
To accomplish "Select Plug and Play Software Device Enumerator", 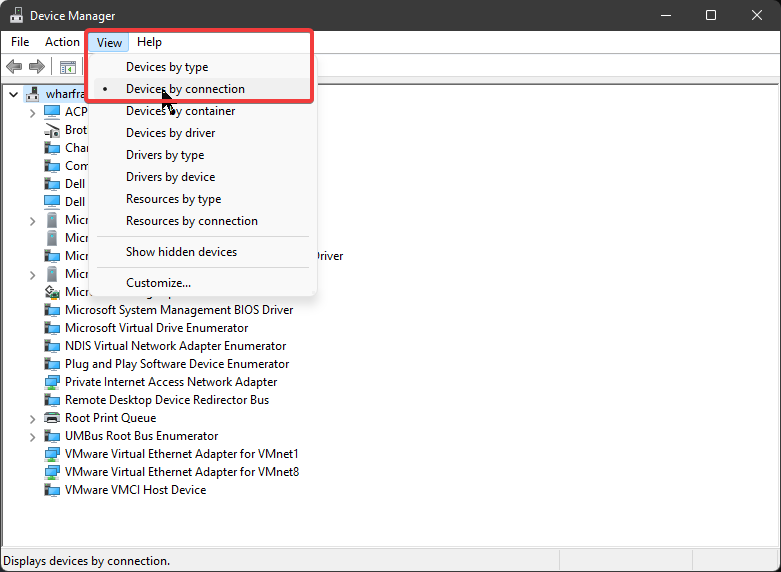I will click(177, 364).
